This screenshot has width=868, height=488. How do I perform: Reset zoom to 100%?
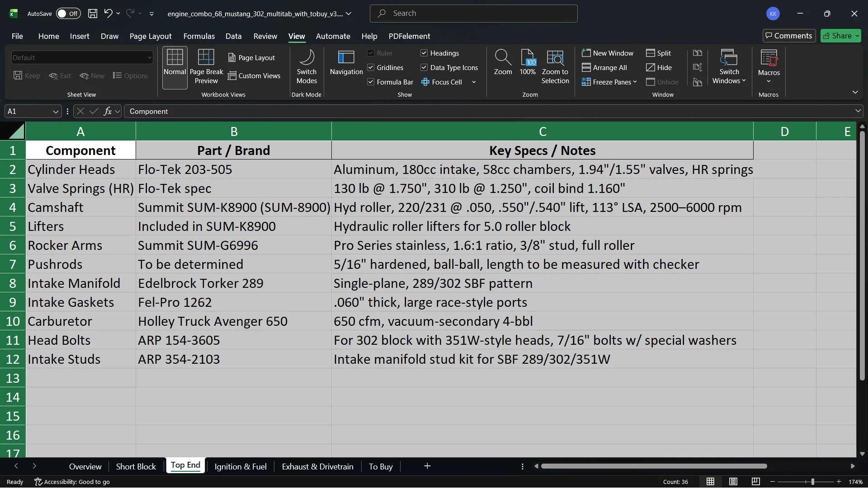click(528, 63)
